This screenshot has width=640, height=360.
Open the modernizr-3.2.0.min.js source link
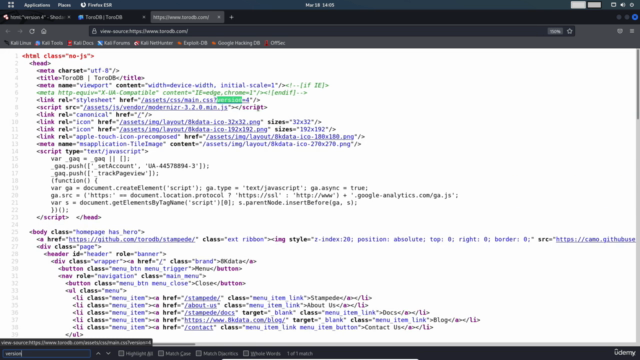click(156, 107)
